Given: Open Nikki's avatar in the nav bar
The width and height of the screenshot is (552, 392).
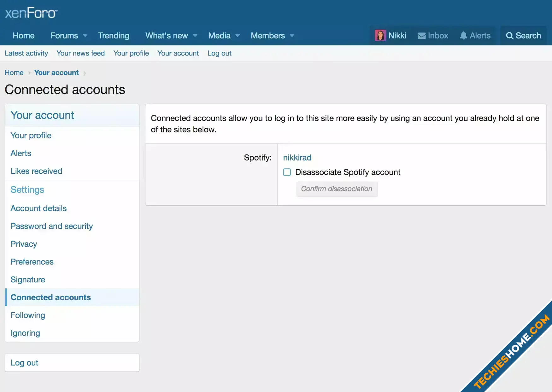Looking at the screenshot, I should click(x=380, y=35).
